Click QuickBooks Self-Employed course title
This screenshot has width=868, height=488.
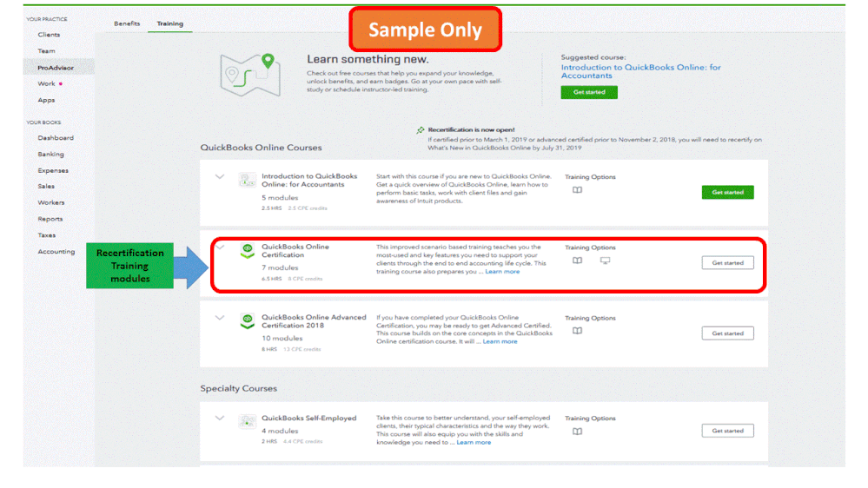[309, 419]
